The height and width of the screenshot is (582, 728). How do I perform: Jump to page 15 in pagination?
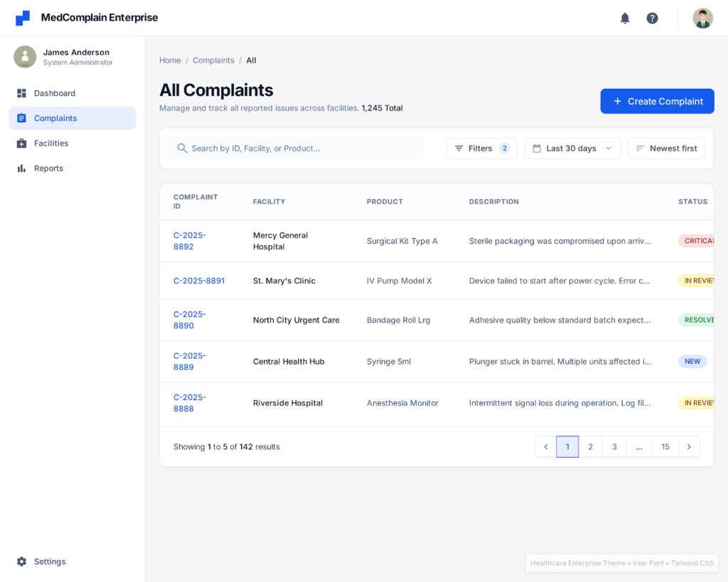coord(665,447)
